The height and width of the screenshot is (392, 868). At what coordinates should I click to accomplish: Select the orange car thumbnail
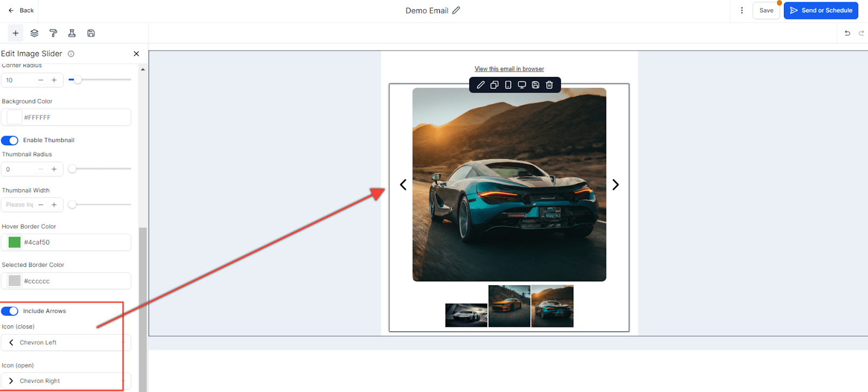(x=509, y=306)
